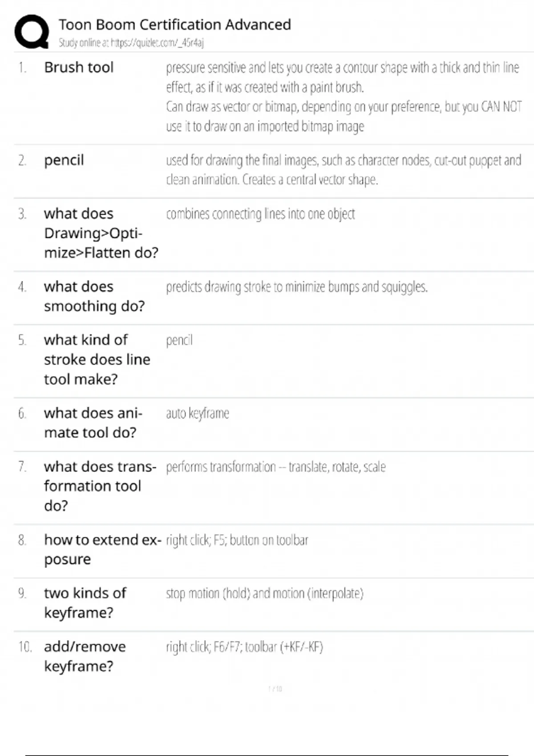Open the quizlet.com study link

click(131, 43)
